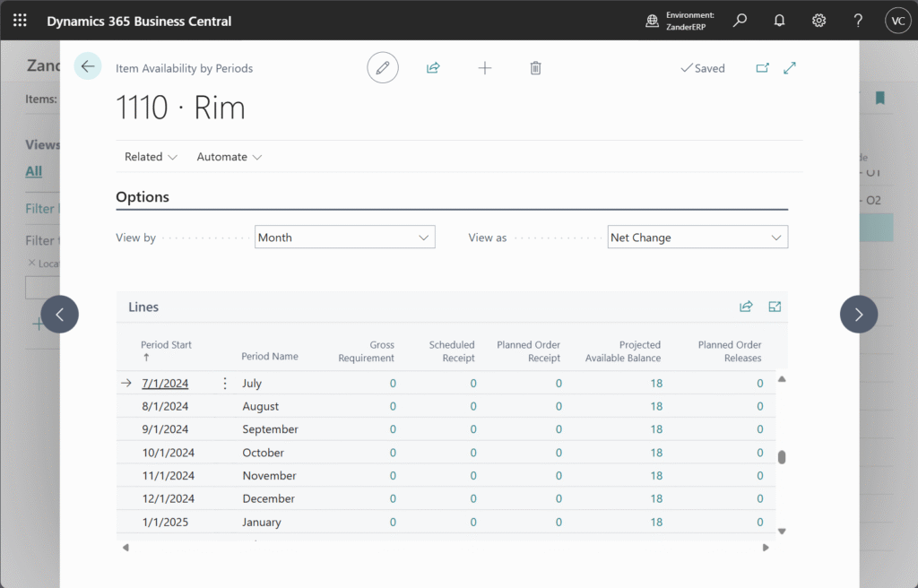Click the trash delete icon
Viewport: 918px width, 588px height.
pos(536,68)
